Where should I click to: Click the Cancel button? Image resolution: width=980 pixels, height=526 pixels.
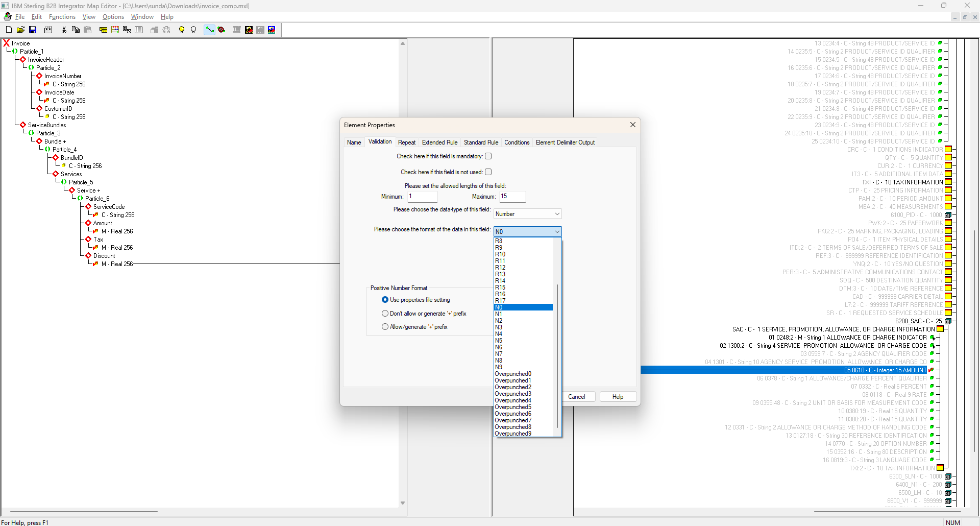577,397
